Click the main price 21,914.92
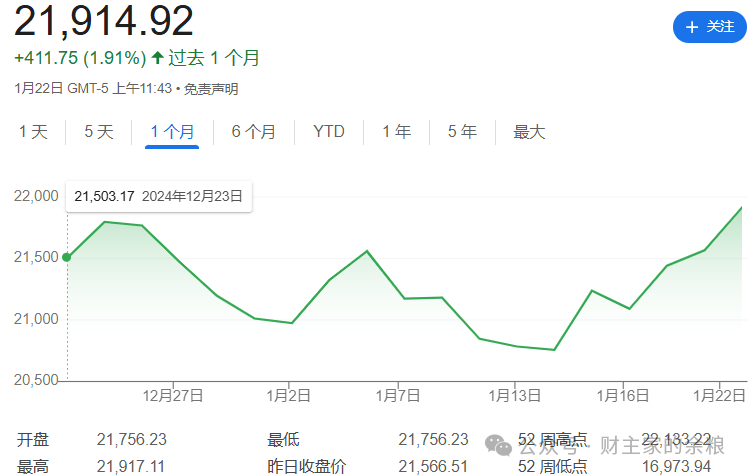The width and height of the screenshot is (749, 476). tap(104, 22)
